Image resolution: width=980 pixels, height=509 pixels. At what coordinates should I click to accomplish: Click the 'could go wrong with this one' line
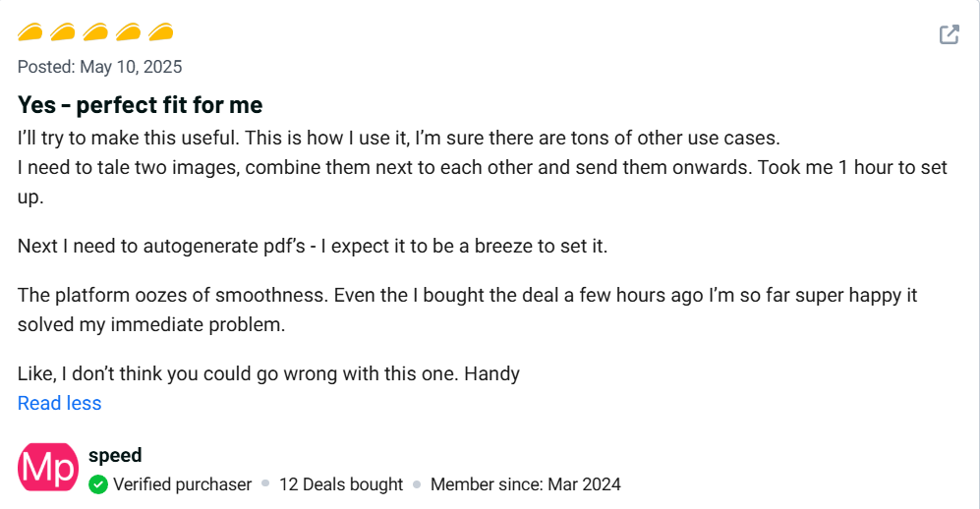268,373
